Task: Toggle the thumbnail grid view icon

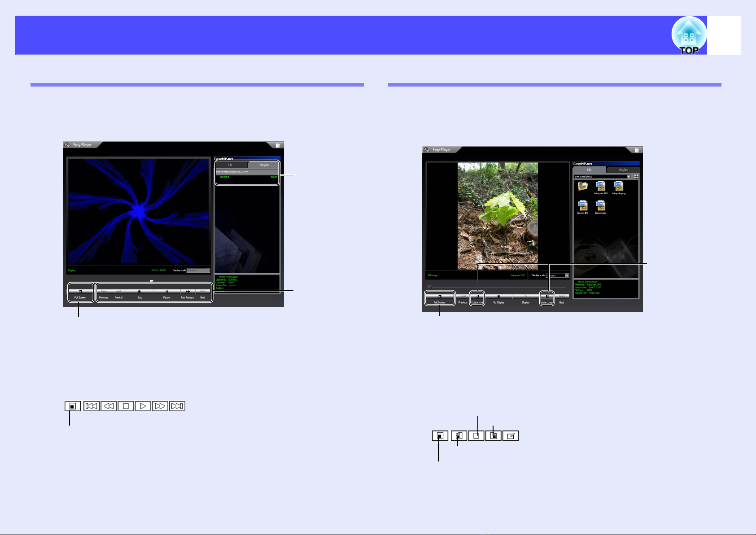Action: [636, 177]
